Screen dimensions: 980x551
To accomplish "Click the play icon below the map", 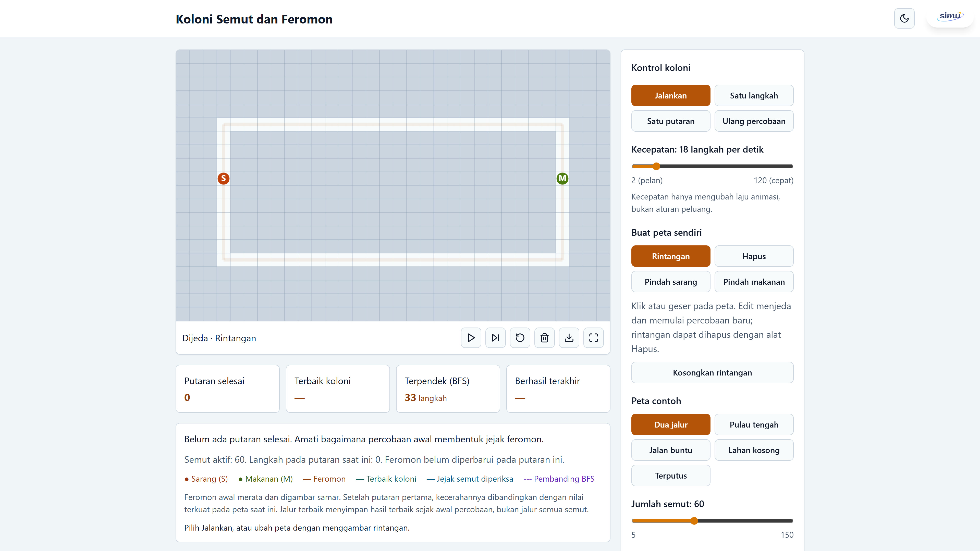I will coord(471,338).
